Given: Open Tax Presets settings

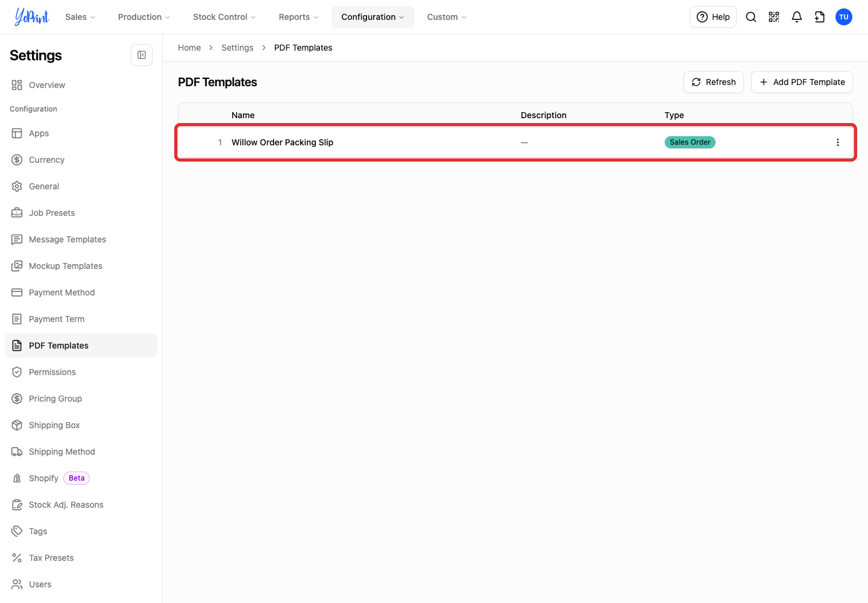Looking at the screenshot, I should 81,558.
